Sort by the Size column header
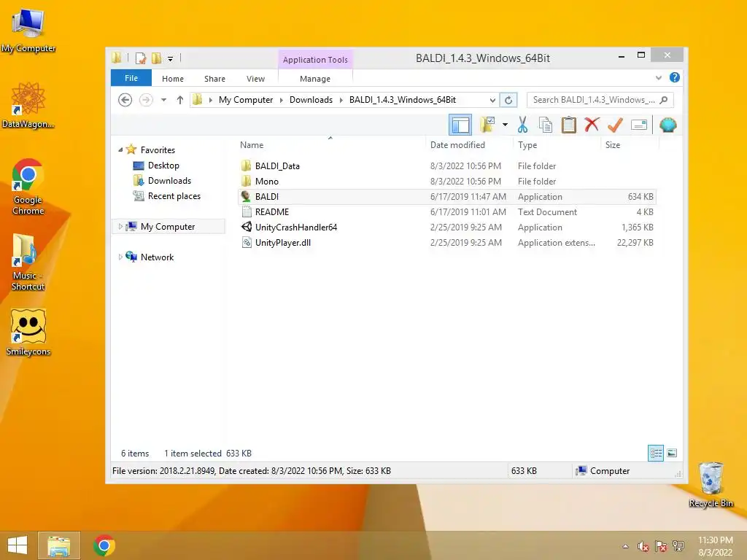This screenshot has width=747, height=560. (630, 145)
